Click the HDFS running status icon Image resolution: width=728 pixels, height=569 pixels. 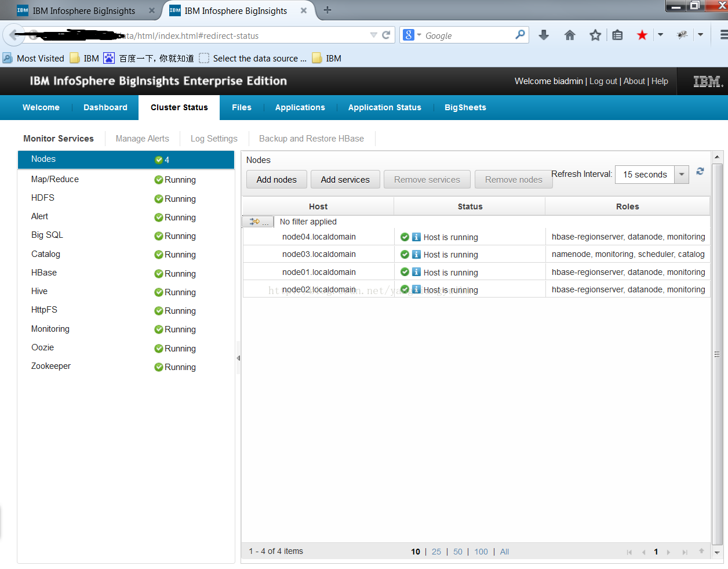point(158,199)
